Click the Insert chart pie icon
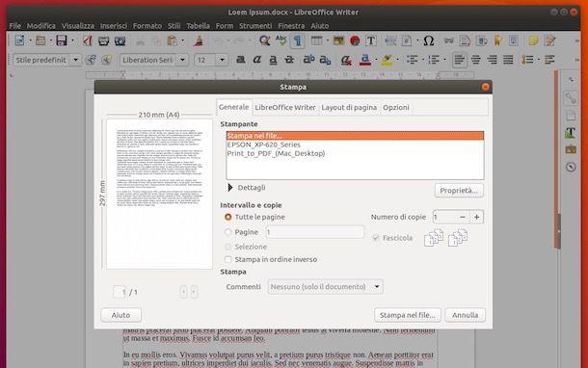This screenshot has height=368, width=588. 355,40
